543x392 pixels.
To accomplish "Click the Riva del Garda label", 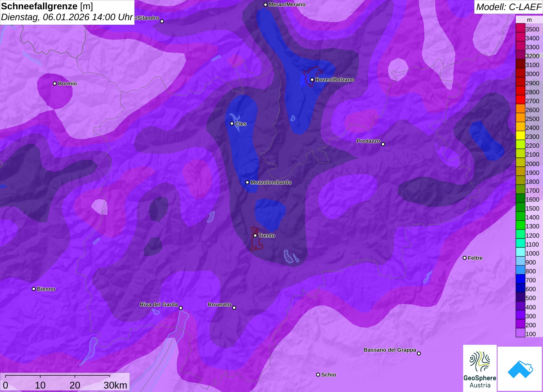I will coord(159,305).
